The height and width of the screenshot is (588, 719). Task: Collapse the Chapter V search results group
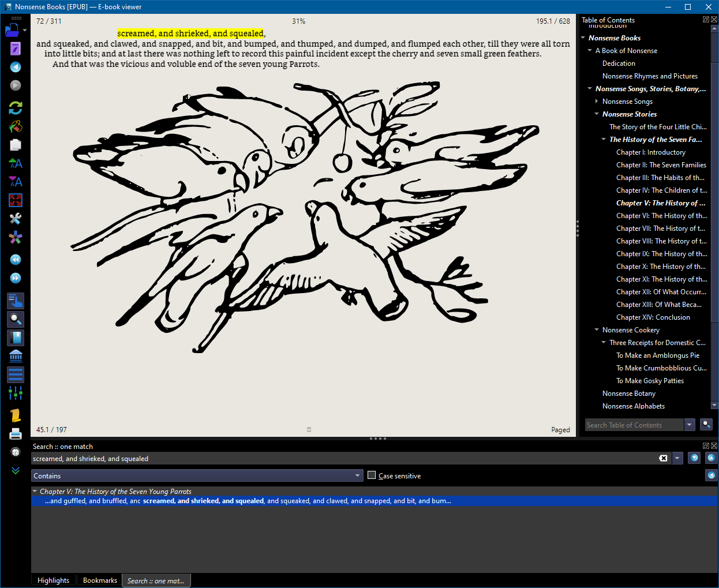point(35,492)
